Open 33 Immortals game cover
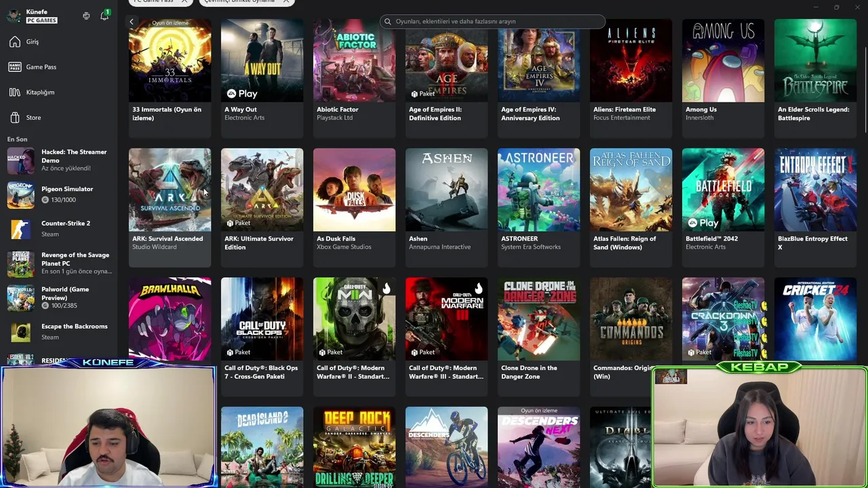The width and height of the screenshot is (868, 488). click(x=170, y=60)
